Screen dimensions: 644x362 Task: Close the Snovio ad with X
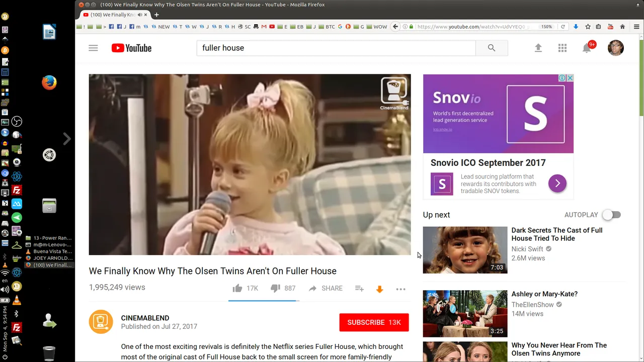pos(570,78)
